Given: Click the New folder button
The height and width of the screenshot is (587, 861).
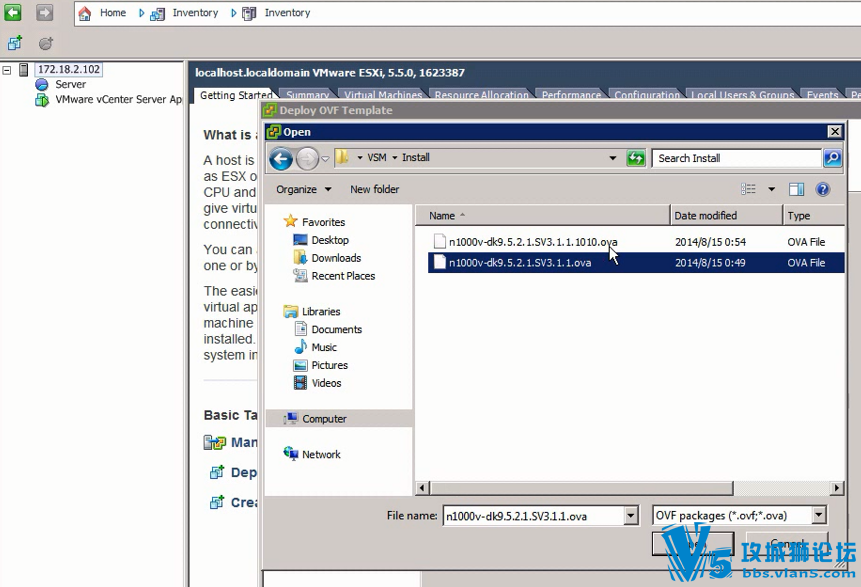Looking at the screenshot, I should click(374, 189).
